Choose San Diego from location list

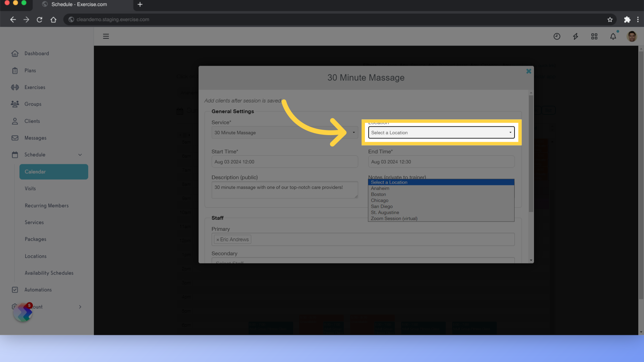(x=441, y=206)
